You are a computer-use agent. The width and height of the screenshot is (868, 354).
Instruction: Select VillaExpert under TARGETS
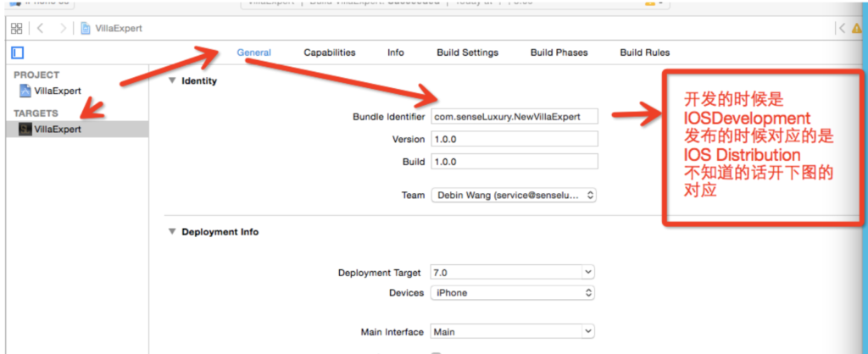pos(77,130)
